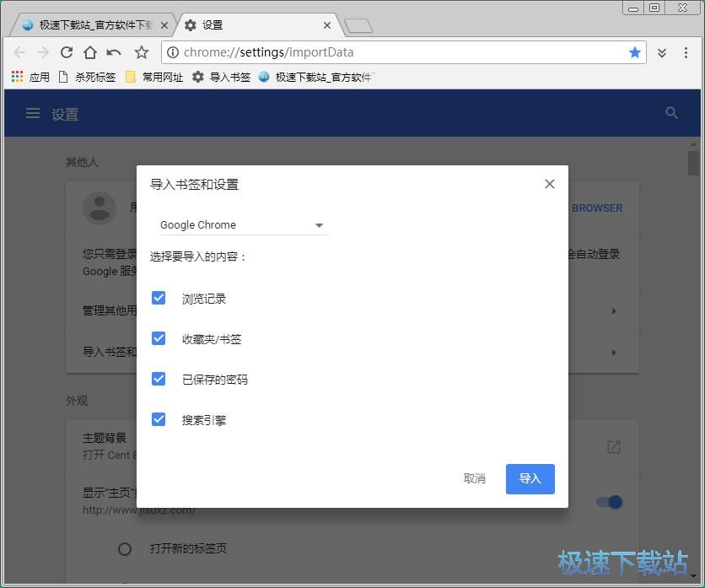Uncheck the 搜索引擎 checkbox

[x=159, y=419]
